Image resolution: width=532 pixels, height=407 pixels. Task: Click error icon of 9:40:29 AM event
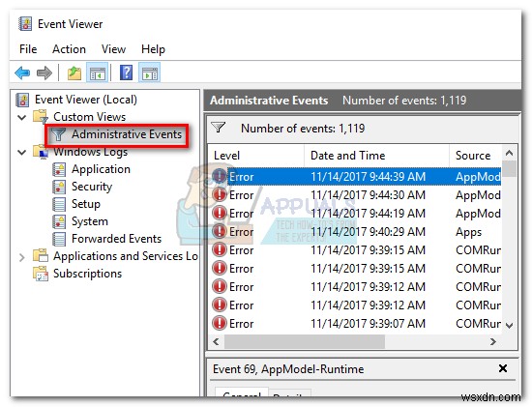[220, 232]
